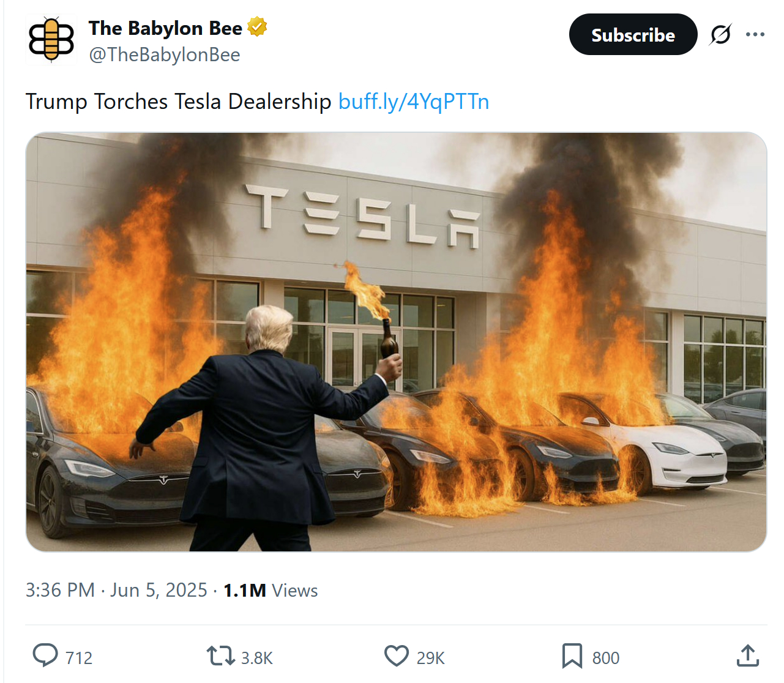
Task: Click The Babylon Bee profile avatar
Action: point(51,40)
